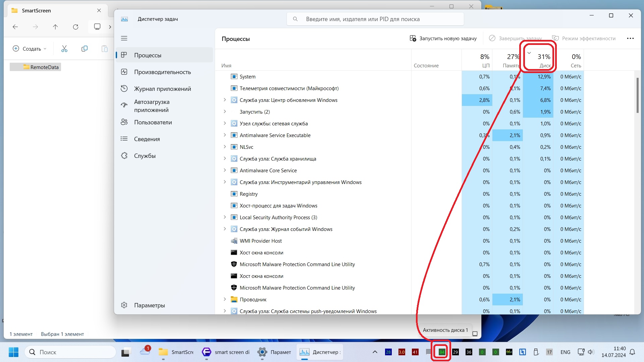The image size is (644, 362).
Task: Click the Проводник folder icon in list
Action: click(x=234, y=299)
